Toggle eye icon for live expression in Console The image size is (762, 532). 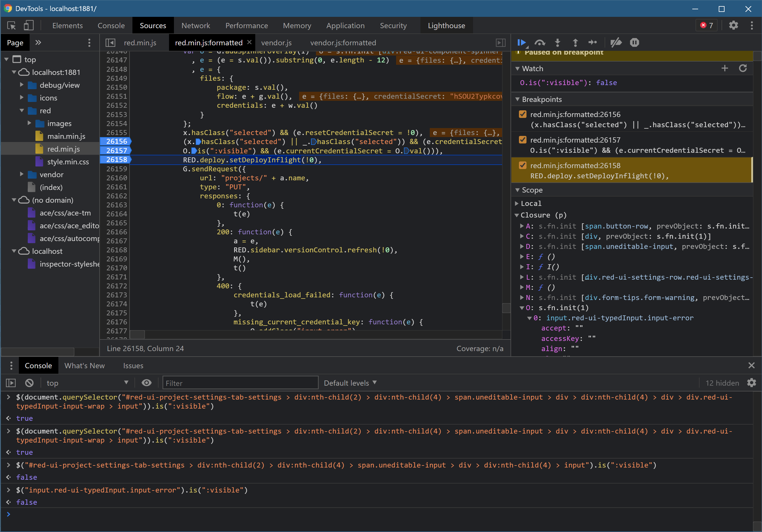tap(146, 383)
